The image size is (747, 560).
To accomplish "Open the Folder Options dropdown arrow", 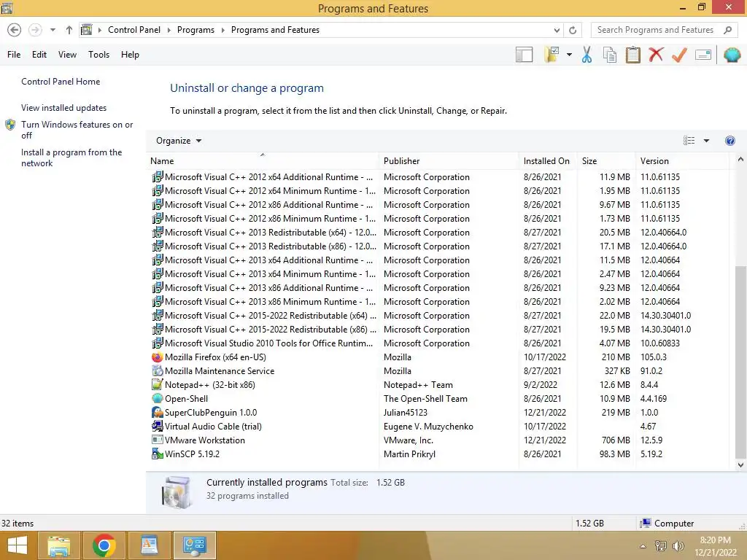I will point(569,55).
